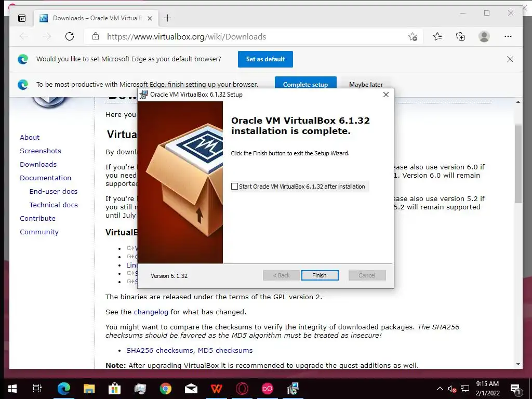Open WPS Office from taskbar
The height and width of the screenshot is (399, 532).
[x=217, y=389]
